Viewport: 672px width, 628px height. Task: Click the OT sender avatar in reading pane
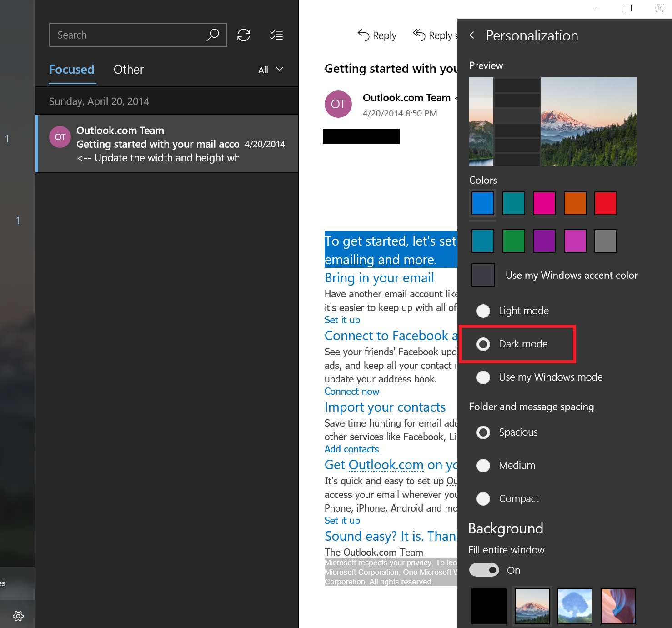[x=338, y=104]
